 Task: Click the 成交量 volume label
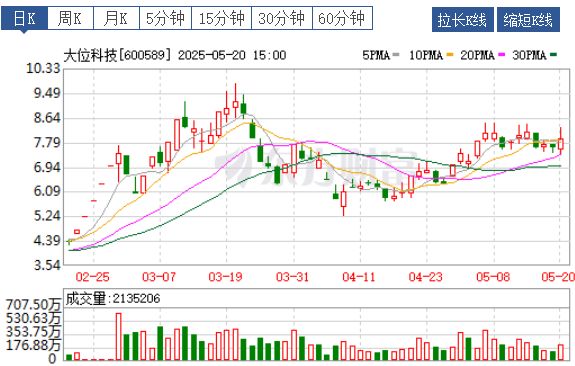(x=86, y=299)
